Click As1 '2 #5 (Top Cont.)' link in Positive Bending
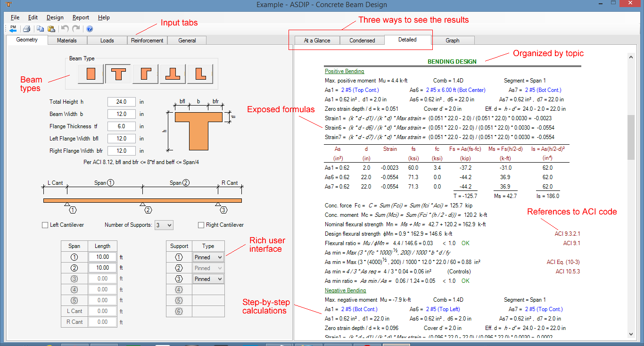Viewport: 644px width, 346px height. click(360, 90)
